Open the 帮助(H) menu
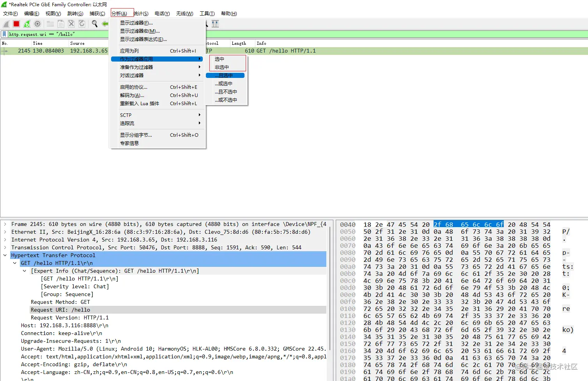 pos(229,14)
